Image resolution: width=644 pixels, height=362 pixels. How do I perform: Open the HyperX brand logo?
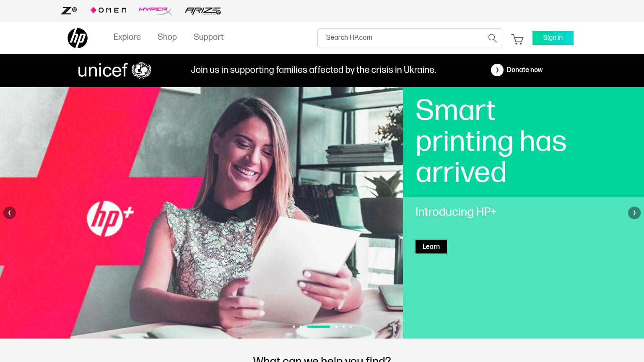tap(156, 11)
